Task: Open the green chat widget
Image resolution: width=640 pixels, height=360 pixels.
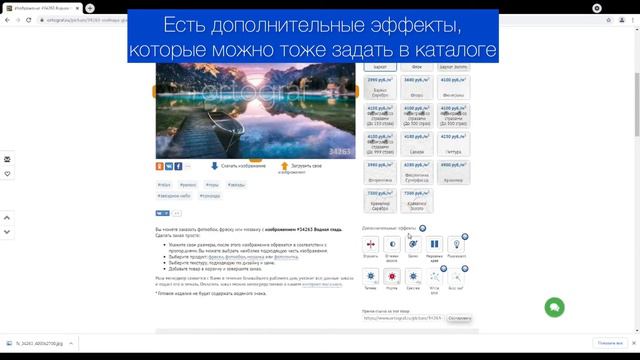Action: (554, 307)
